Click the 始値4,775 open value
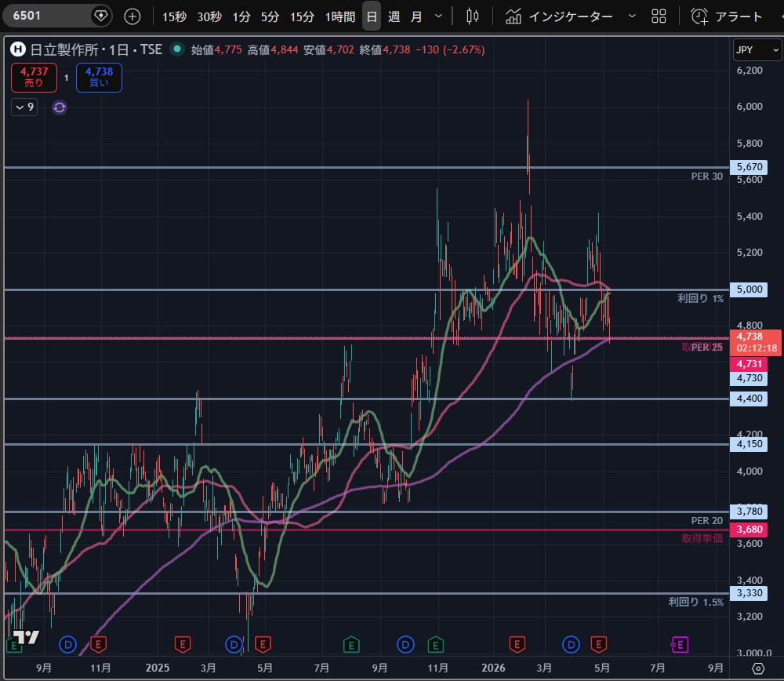The image size is (784, 681). point(216,50)
